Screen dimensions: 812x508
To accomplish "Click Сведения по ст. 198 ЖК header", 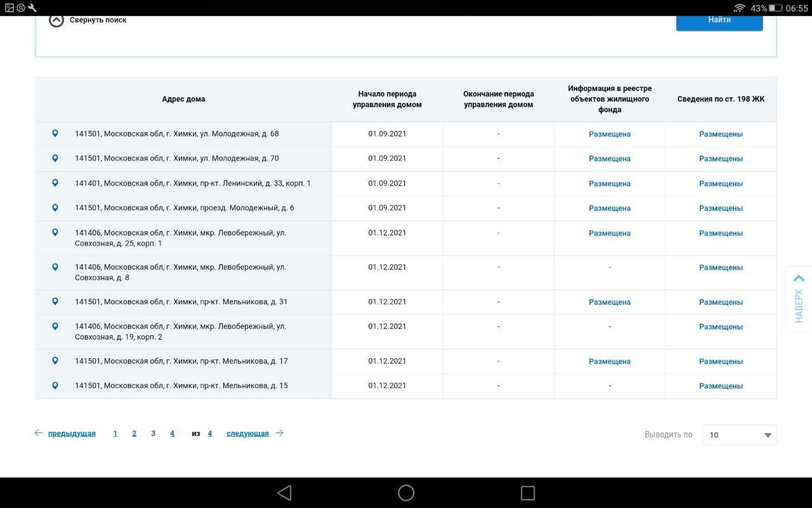I will pos(721,99).
